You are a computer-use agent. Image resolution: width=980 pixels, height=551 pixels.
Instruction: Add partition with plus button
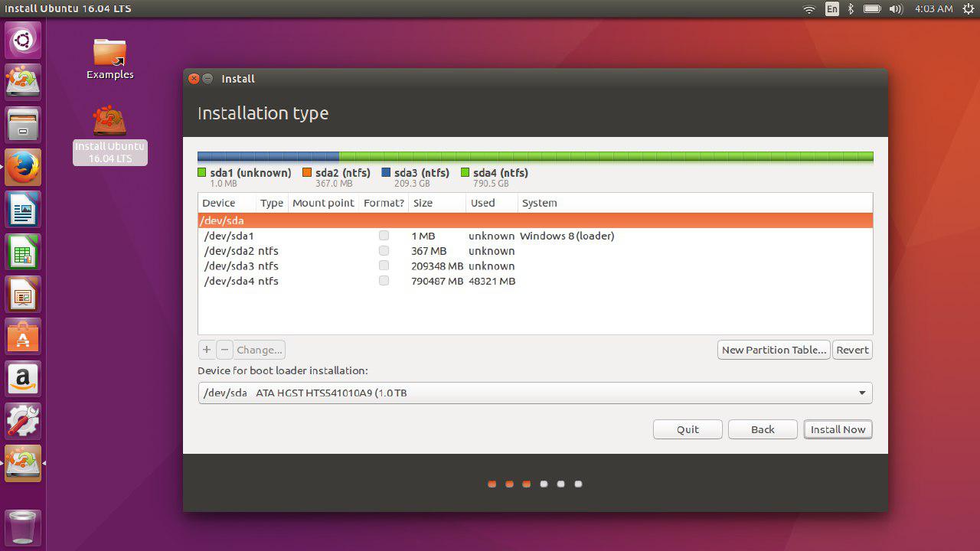206,350
